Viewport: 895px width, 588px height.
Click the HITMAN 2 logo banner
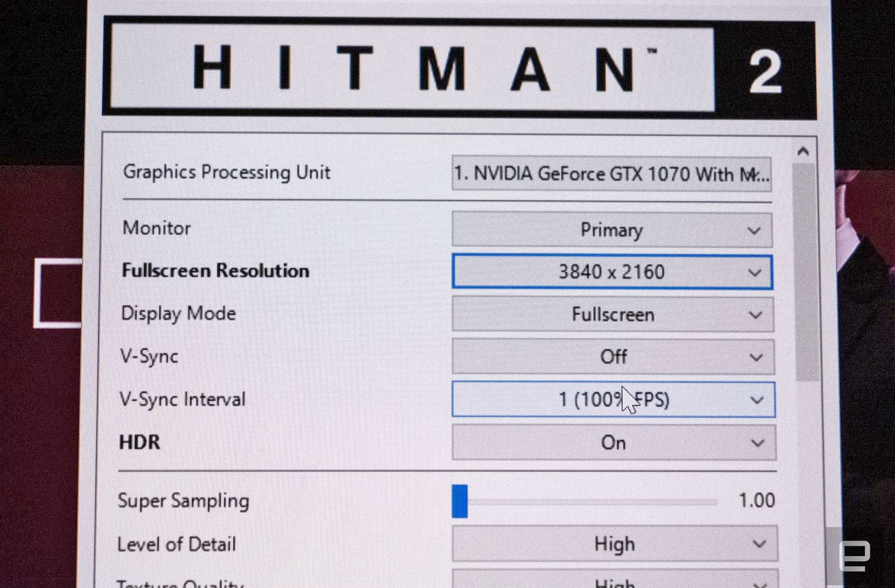point(459,68)
